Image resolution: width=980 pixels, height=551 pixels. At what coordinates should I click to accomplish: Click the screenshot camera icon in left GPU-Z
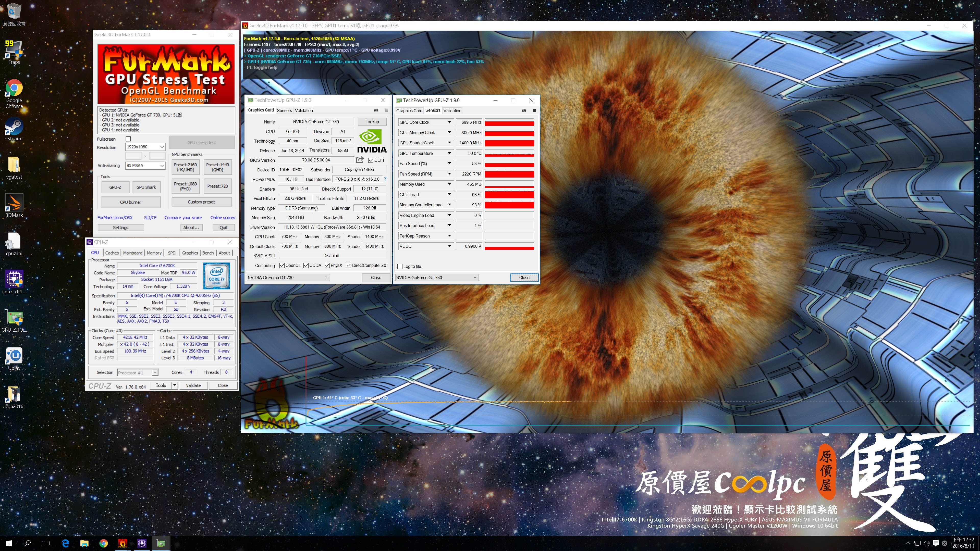pos(376,110)
